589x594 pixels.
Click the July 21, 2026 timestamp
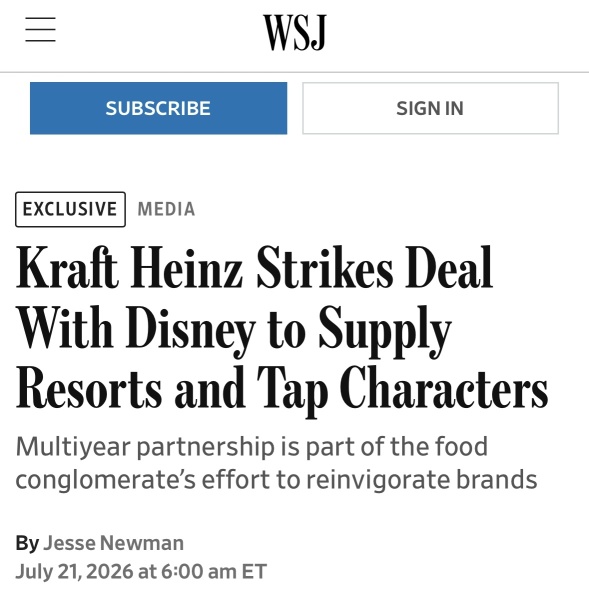point(141,571)
